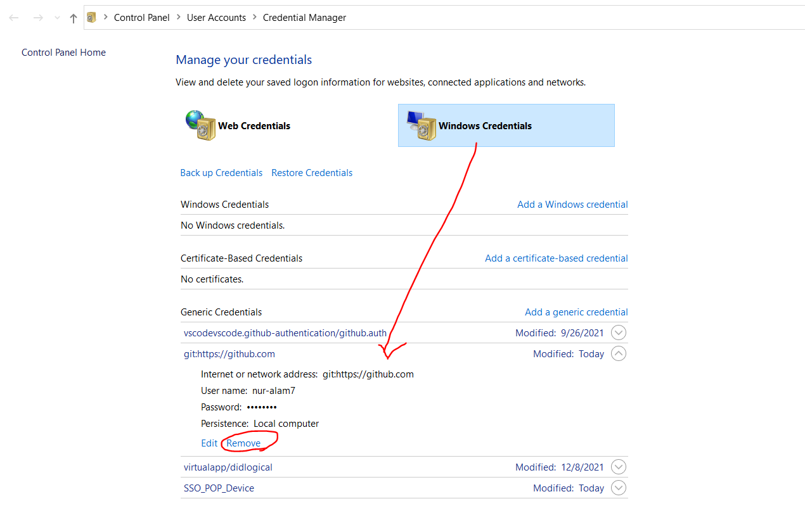This screenshot has height=532, width=805.
Task: Open SSO_POP_Device credential entry
Action: pyautogui.click(x=219, y=488)
